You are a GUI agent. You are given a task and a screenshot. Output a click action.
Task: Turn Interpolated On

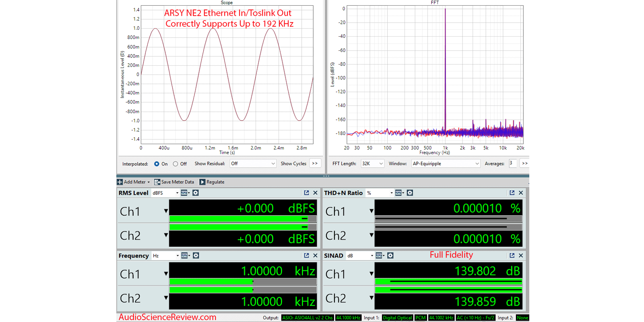click(x=157, y=164)
